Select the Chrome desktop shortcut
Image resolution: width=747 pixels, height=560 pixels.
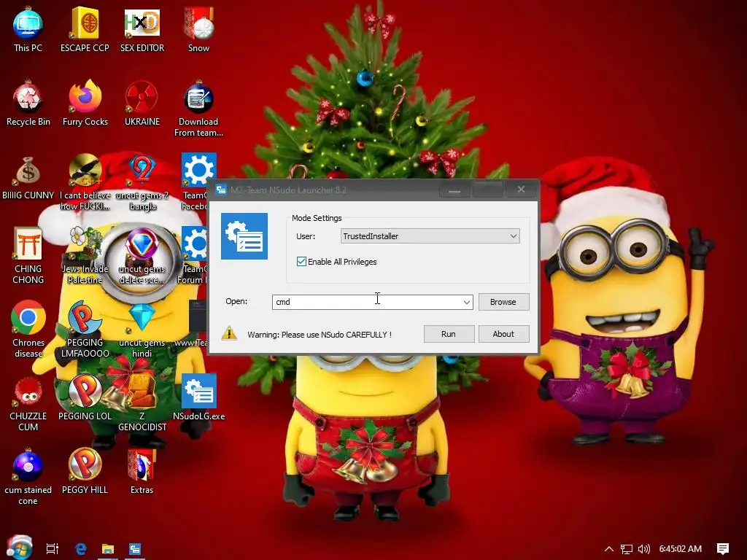(x=28, y=330)
